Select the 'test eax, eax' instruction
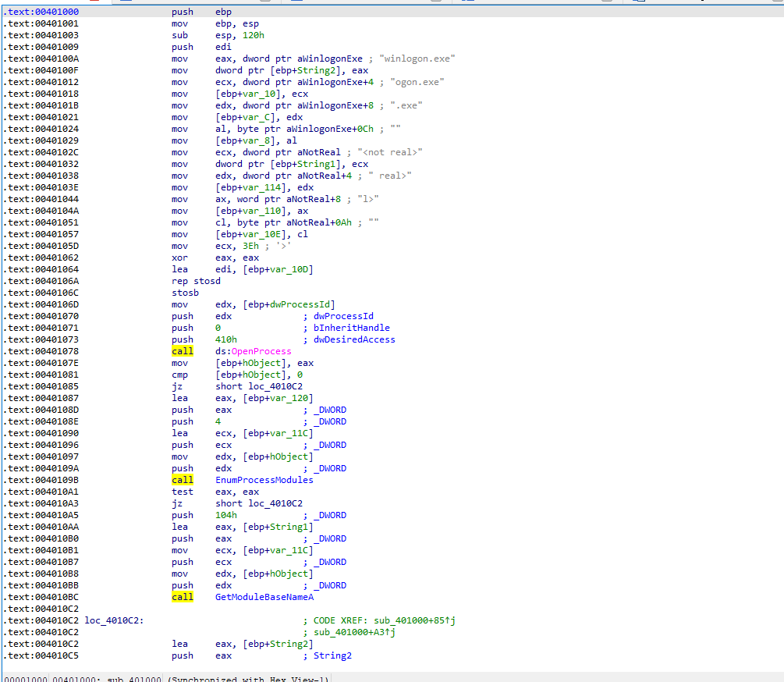This screenshot has width=784, height=682. (215, 492)
